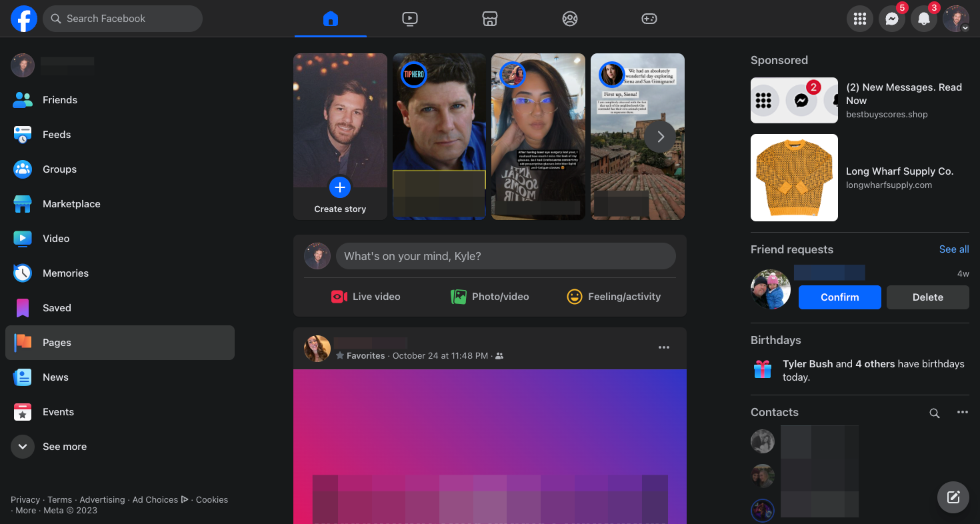The height and width of the screenshot is (524, 980).
Task: Open the Gaming tab in top navigation
Action: tap(649, 19)
